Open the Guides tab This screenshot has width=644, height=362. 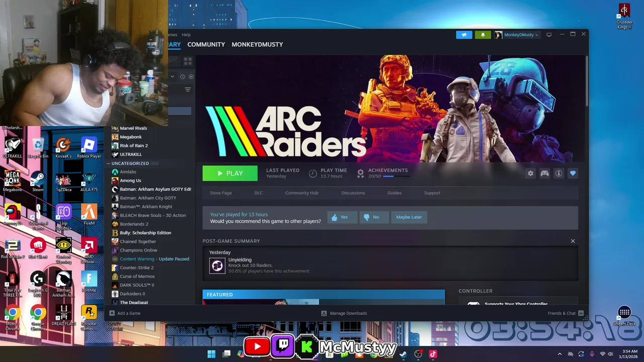pyautogui.click(x=394, y=193)
